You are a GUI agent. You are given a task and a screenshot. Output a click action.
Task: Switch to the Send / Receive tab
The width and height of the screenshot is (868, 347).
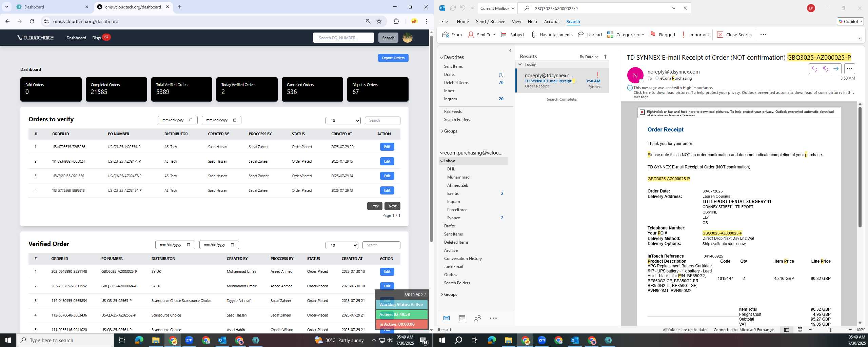(490, 21)
